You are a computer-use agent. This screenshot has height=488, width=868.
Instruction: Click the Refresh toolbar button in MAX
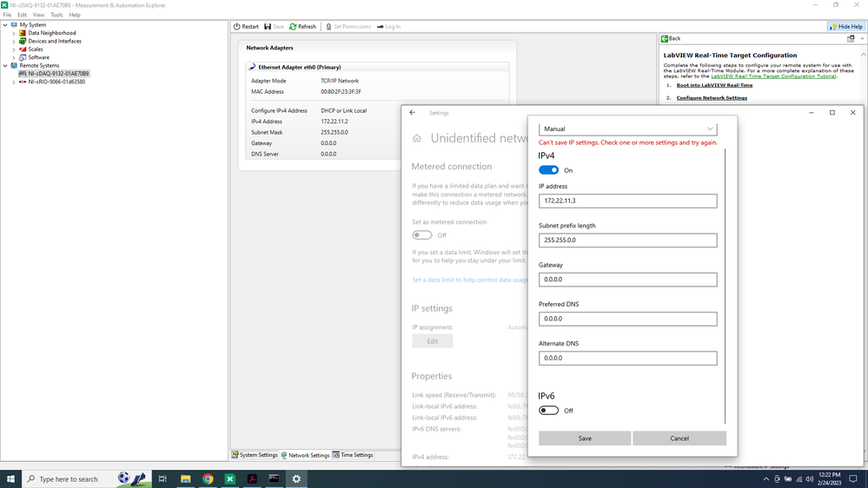303,27
